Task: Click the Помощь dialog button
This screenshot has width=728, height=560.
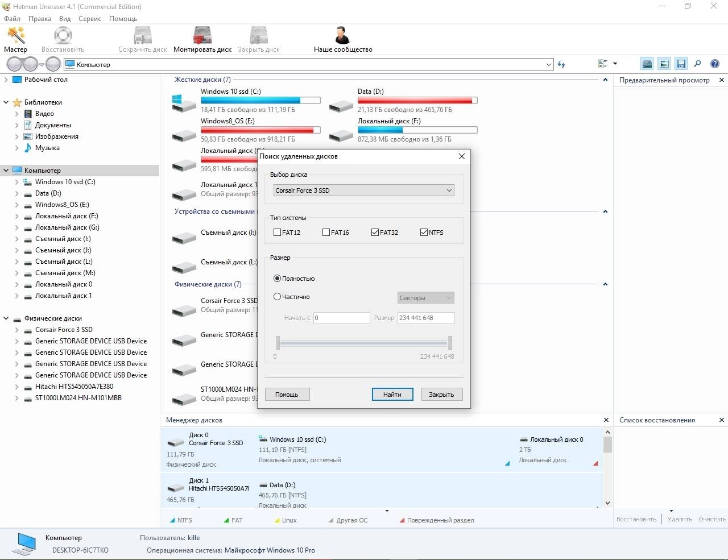Action: coord(287,395)
